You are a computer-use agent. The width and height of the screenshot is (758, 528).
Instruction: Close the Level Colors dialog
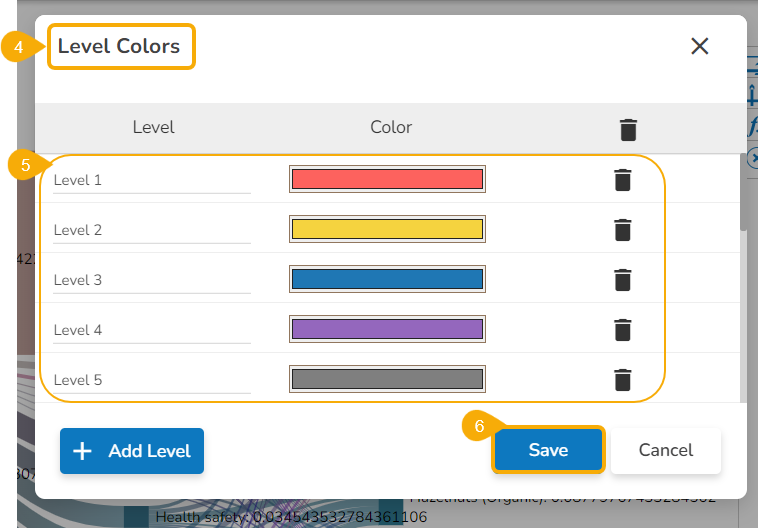point(699,46)
